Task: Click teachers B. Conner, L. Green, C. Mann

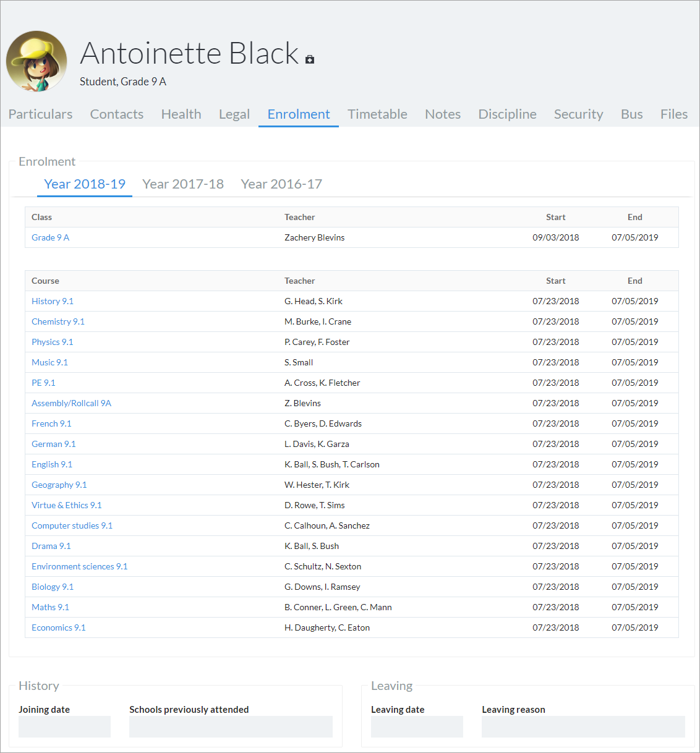Action: click(338, 607)
